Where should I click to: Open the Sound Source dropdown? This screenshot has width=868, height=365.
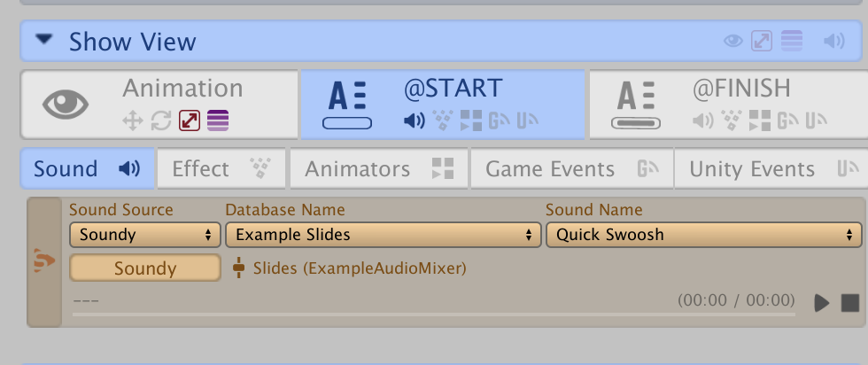pos(144,235)
